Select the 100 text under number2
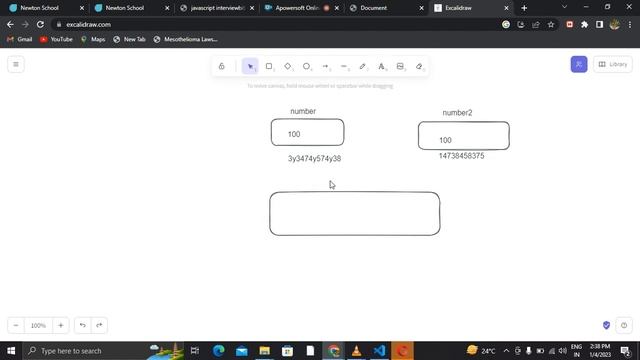The image size is (640, 360). click(x=445, y=140)
